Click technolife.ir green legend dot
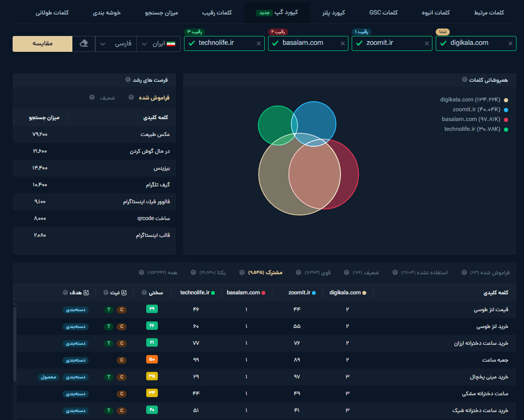The width and height of the screenshot is (524, 420). tap(506, 129)
